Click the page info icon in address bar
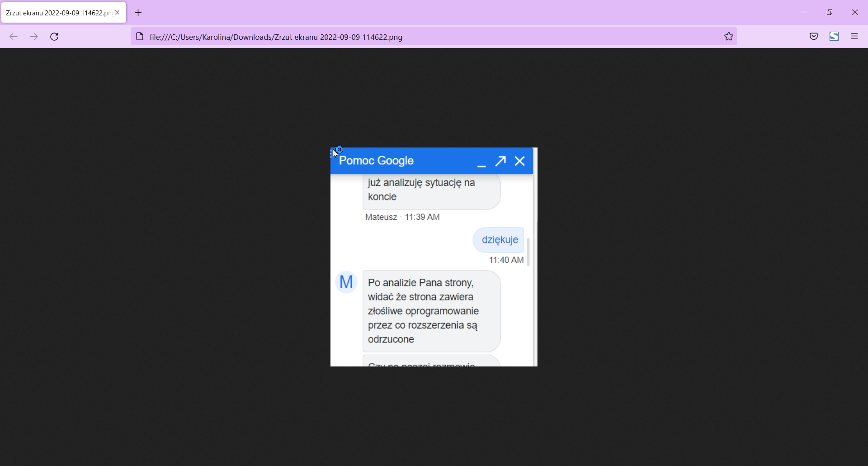Image resolution: width=868 pixels, height=466 pixels. [x=140, y=37]
